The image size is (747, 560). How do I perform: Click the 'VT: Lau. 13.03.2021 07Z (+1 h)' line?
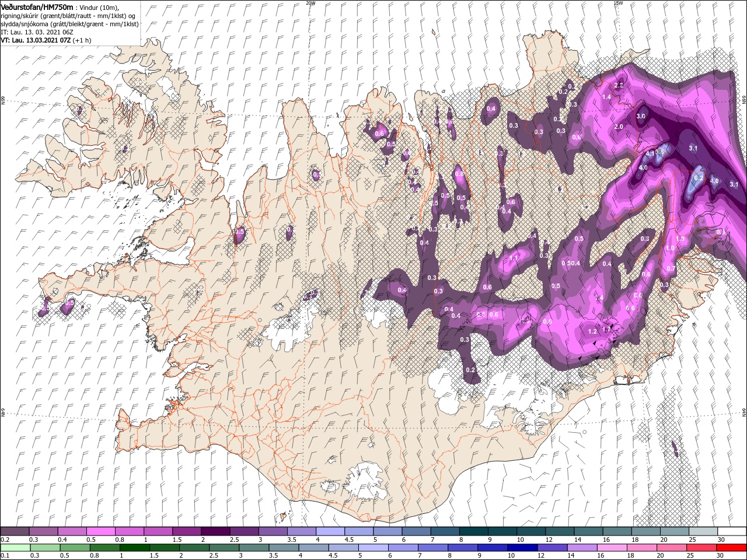pos(46,40)
